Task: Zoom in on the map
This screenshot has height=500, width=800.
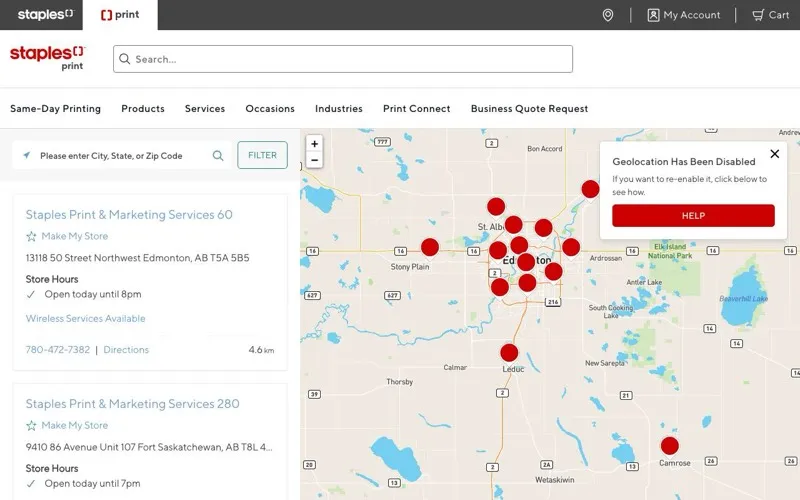Action: [314, 144]
